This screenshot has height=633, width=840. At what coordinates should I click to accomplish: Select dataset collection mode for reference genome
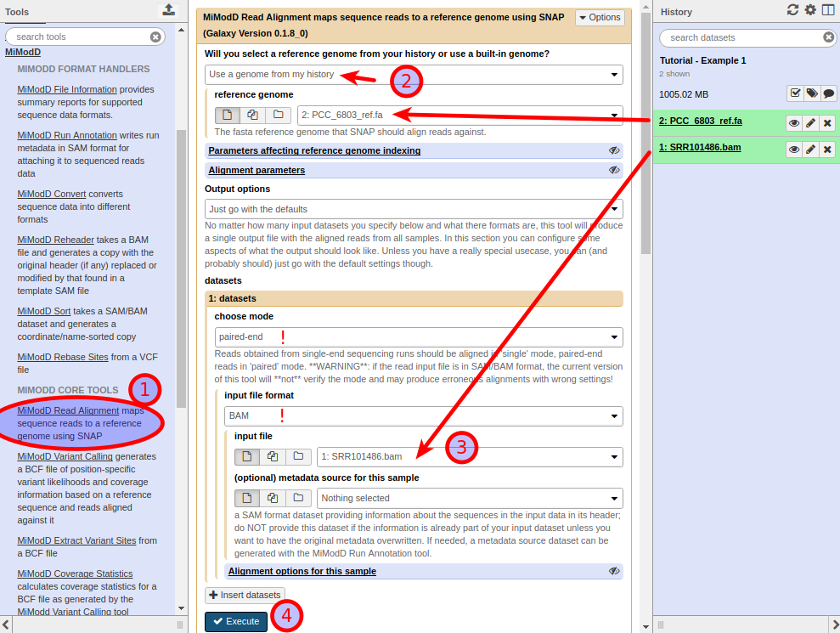pos(278,115)
